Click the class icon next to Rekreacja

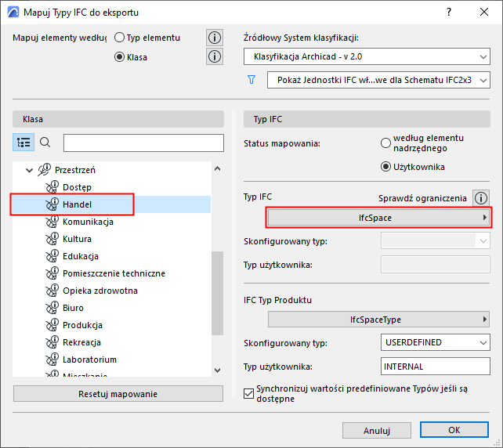coord(52,342)
